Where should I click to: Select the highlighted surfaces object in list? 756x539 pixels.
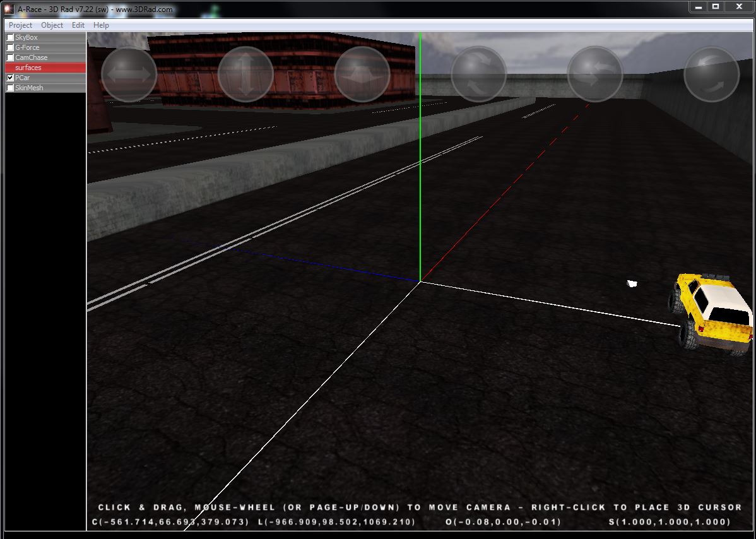tap(28, 68)
